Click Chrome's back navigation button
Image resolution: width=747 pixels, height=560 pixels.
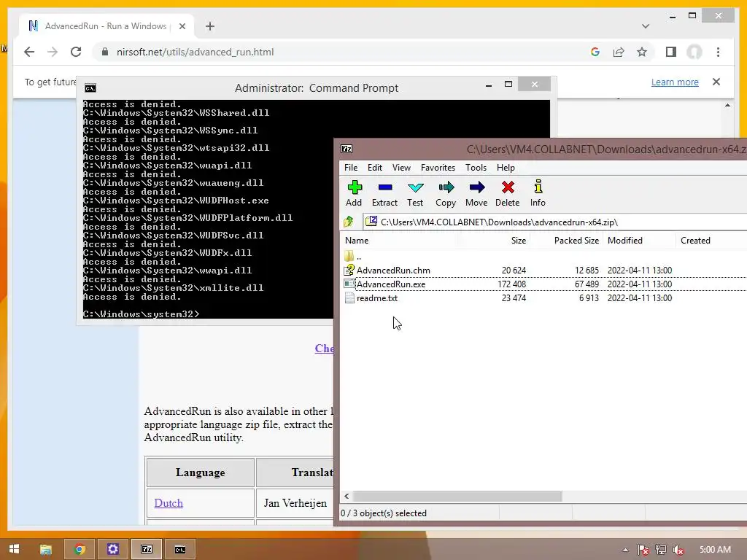pos(29,52)
